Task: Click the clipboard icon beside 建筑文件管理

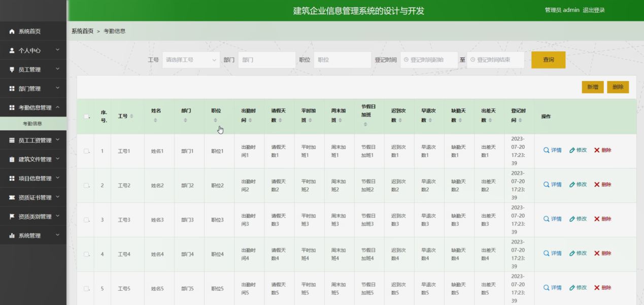Action: (12, 159)
